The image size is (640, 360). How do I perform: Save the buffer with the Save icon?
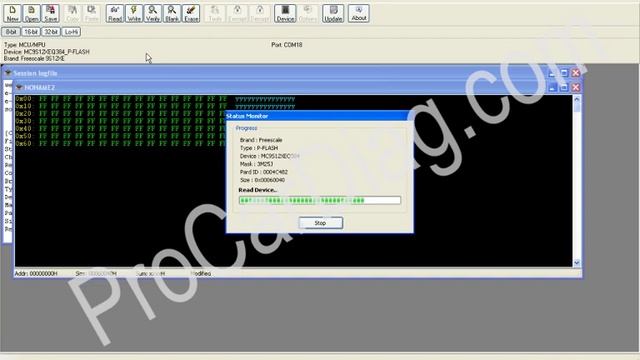51,13
